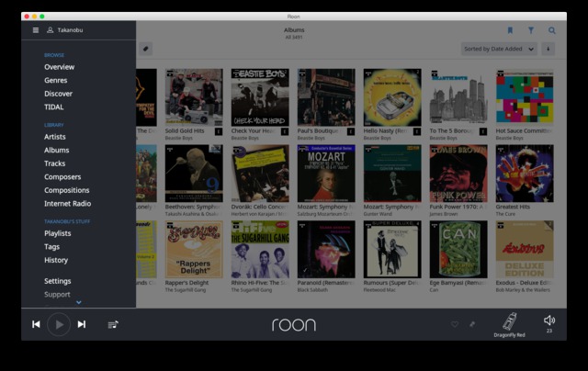
Task: Open Playlists in the sidebar
Action: [x=57, y=233]
